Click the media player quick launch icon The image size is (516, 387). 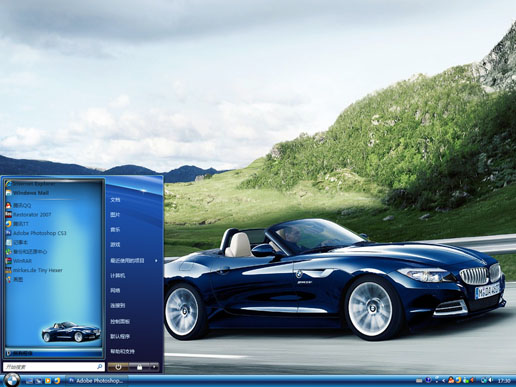click(48, 381)
